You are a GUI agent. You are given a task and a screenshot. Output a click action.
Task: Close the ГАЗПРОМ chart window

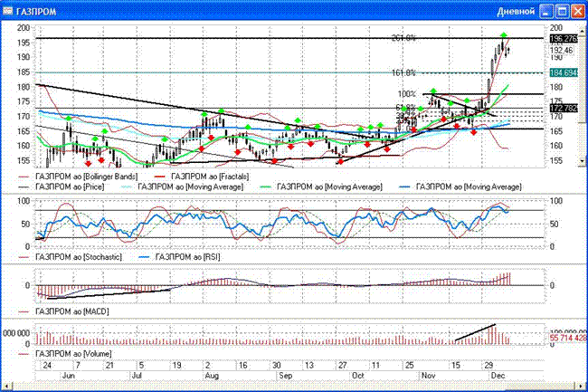(x=577, y=12)
